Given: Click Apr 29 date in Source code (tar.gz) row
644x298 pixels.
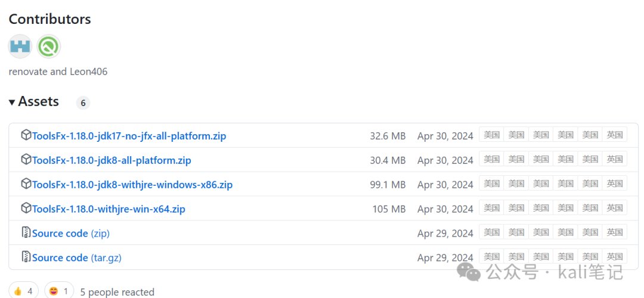Looking at the screenshot, I should click(445, 258).
